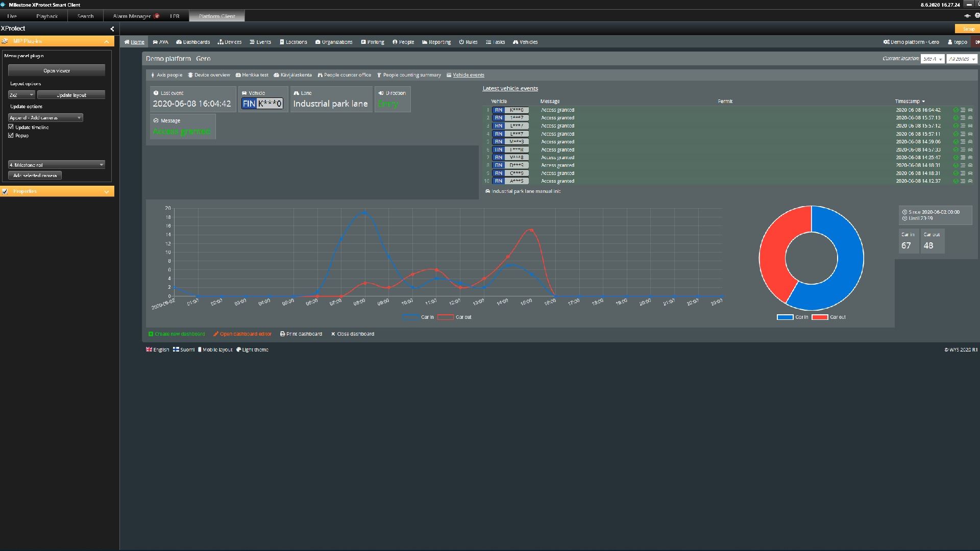Switch to Suomi language flag

pyautogui.click(x=176, y=349)
